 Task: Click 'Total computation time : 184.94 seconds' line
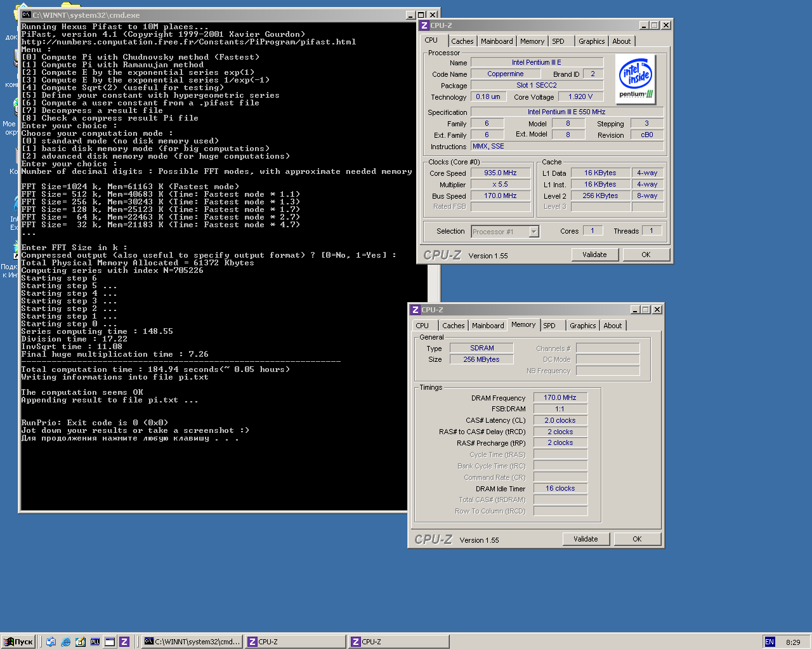(x=155, y=369)
